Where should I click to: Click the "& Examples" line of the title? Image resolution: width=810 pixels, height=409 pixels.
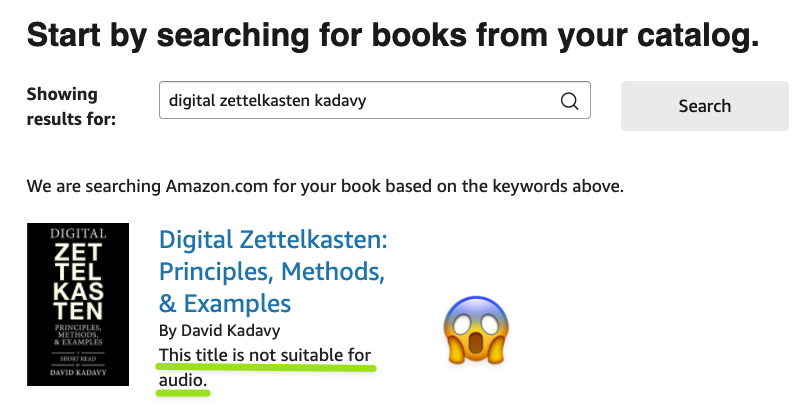[225, 303]
